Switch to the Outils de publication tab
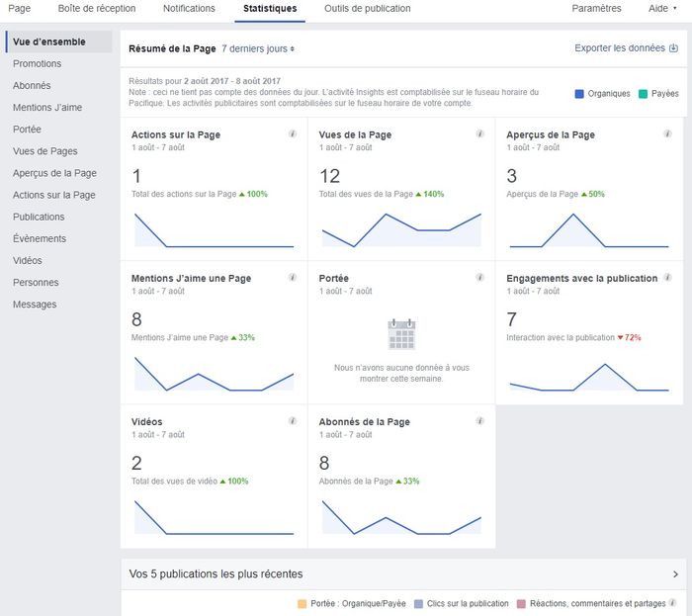The height and width of the screenshot is (616, 692). coord(367,9)
